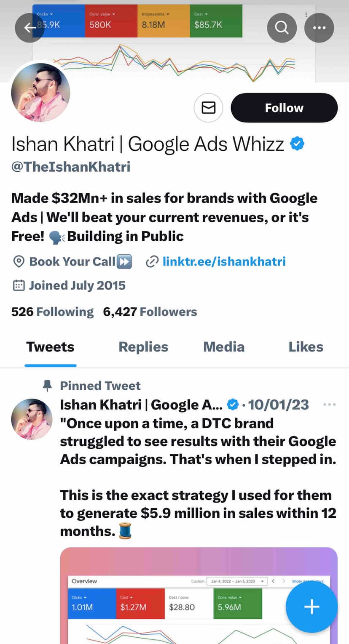The height and width of the screenshot is (644, 349).
Task: Open the pinned tweet's three-dot menu
Action: [x=329, y=404]
